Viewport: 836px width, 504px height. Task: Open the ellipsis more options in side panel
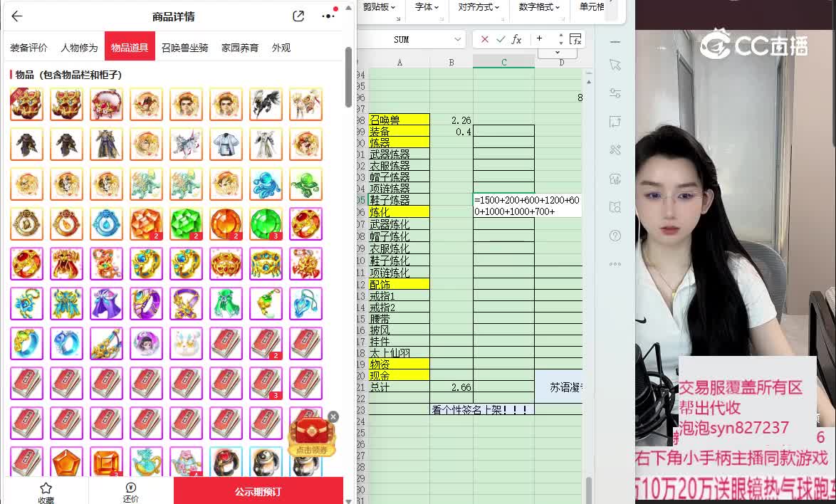pos(615,263)
